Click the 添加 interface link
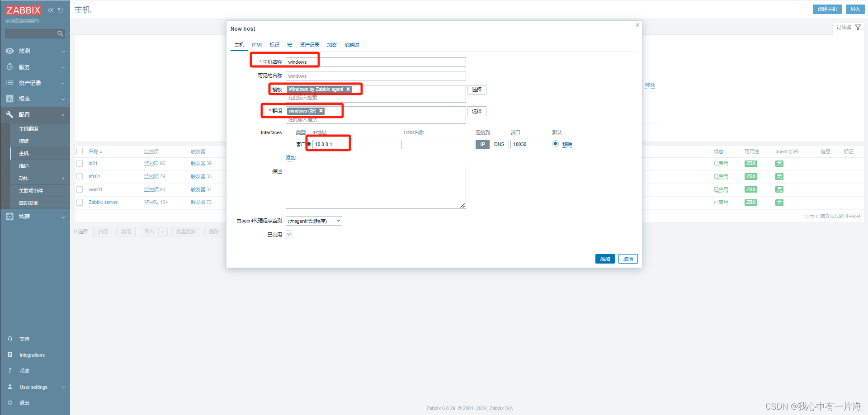 pos(291,158)
